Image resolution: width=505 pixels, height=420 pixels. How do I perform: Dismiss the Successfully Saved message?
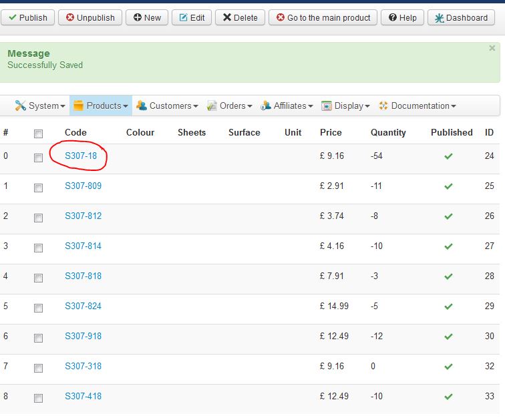[492, 48]
